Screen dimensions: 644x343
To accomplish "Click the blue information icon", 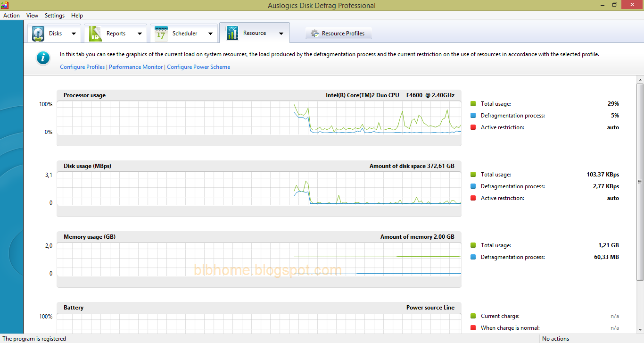I will coord(43,58).
